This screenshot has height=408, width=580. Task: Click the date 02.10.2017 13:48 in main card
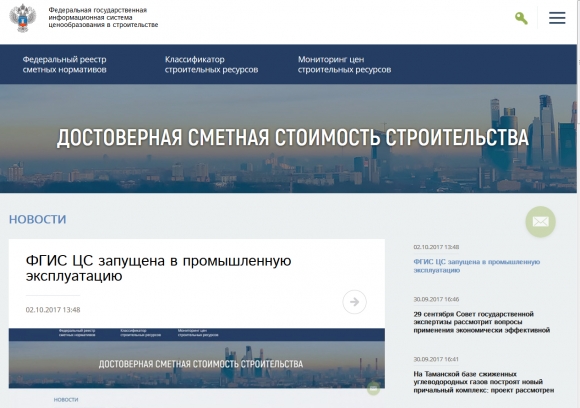53,310
